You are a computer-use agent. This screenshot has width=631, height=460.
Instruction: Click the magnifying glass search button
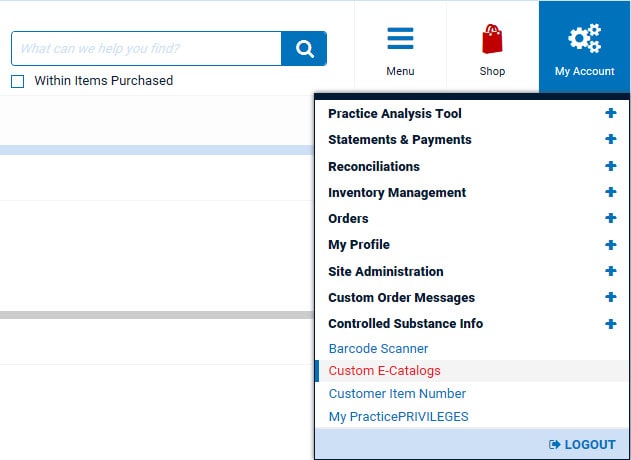[304, 48]
